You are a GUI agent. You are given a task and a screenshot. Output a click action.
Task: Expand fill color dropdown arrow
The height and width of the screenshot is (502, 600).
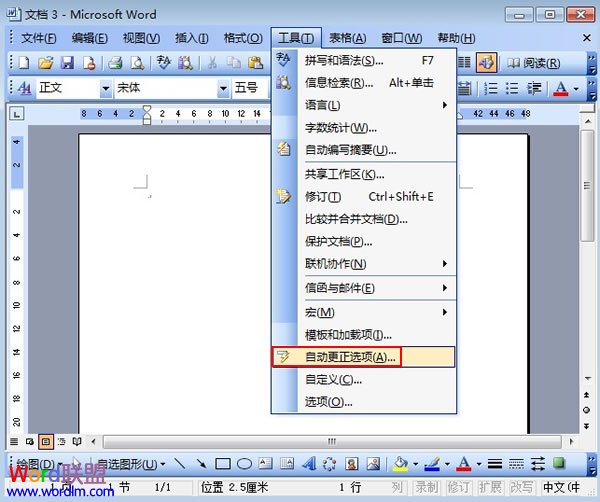pyautogui.click(x=416, y=465)
